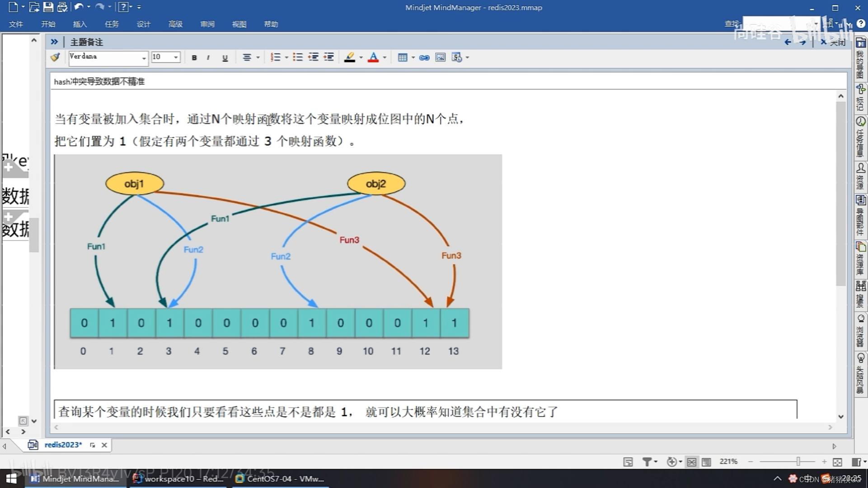Viewport: 868px width, 488px height.
Task: Switch to the 插入 (Insert) ribbon tab
Action: point(80,24)
